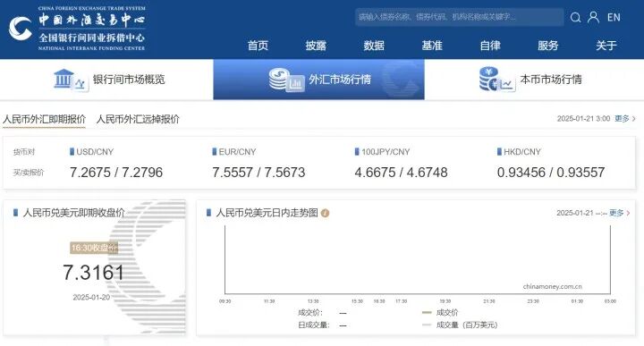Click the closing price value 7.3161
The image size is (644, 346).
coord(93,273)
